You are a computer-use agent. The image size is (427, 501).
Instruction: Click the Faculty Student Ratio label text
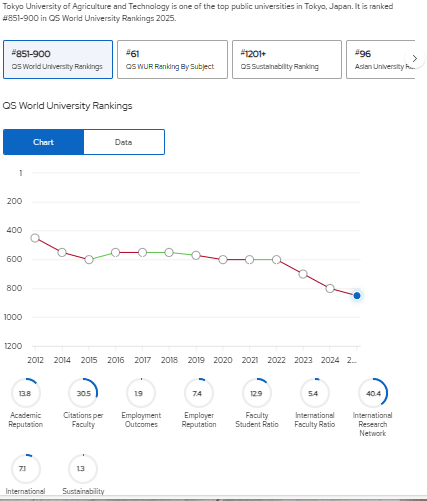[257, 420]
